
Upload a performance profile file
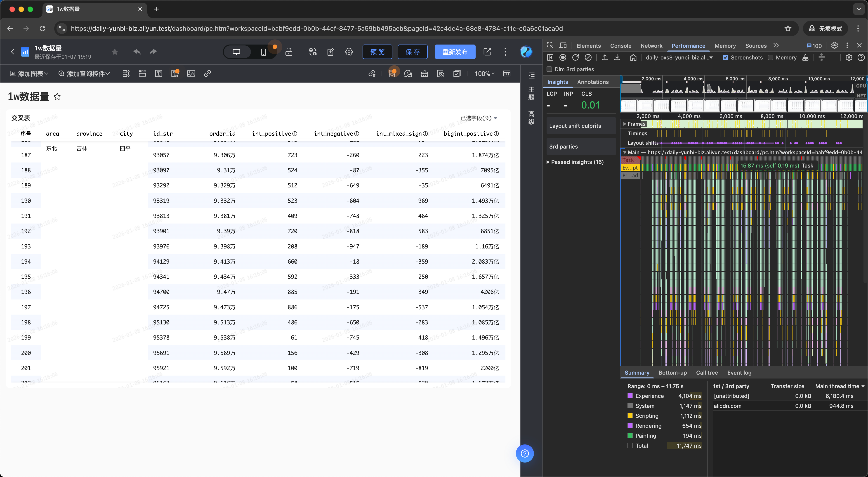coord(605,58)
